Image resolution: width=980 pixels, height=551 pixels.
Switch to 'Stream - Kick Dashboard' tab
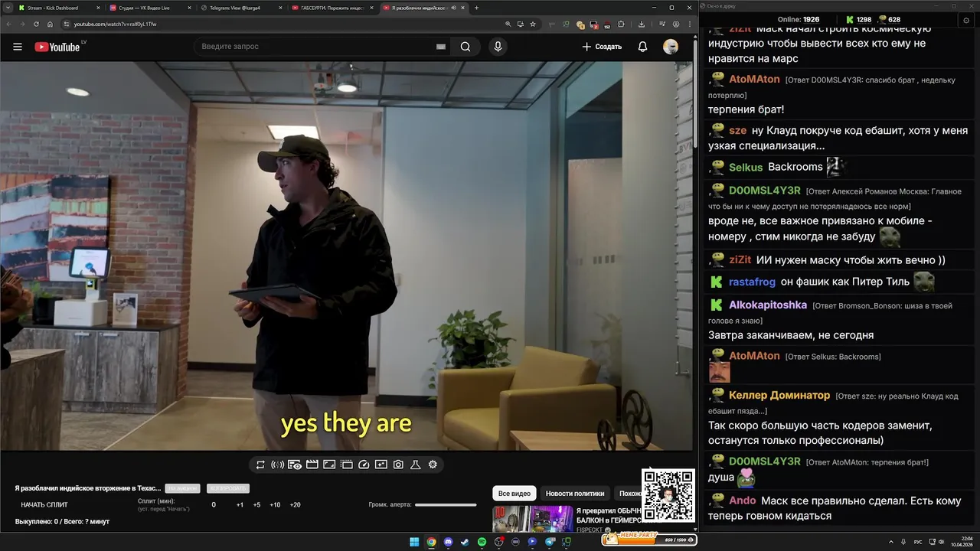click(58, 8)
